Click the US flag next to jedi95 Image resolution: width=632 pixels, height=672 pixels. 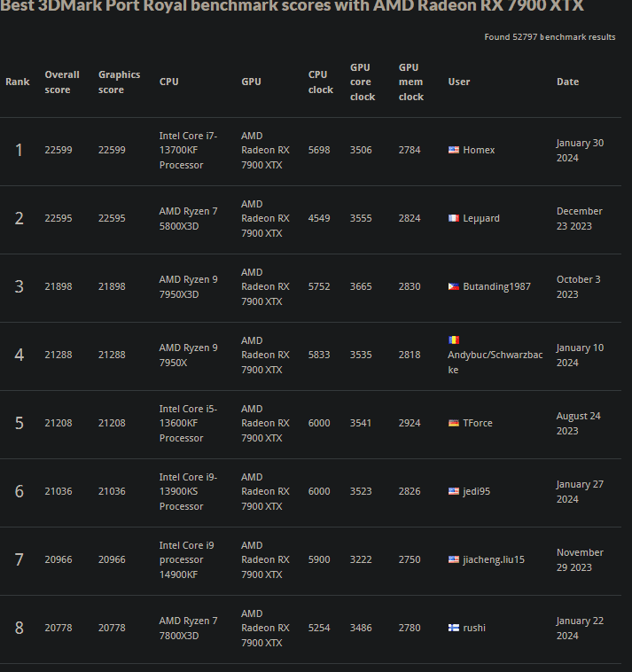tap(453, 491)
